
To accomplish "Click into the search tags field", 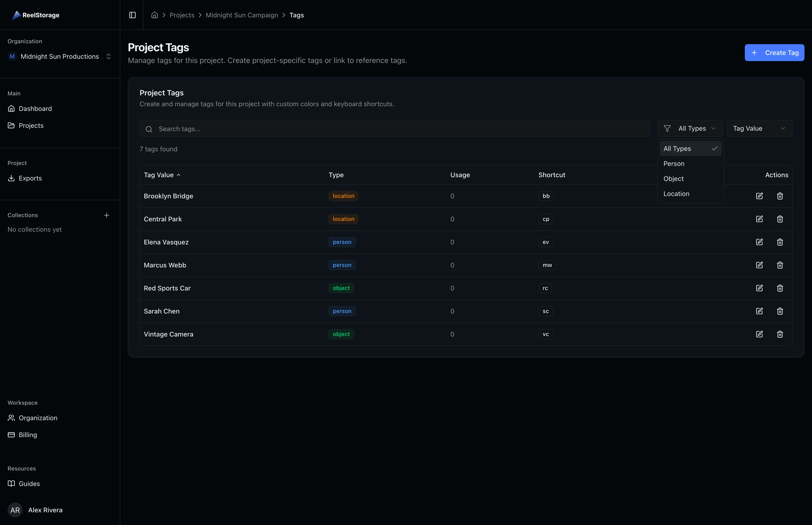I will coord(341,129).
